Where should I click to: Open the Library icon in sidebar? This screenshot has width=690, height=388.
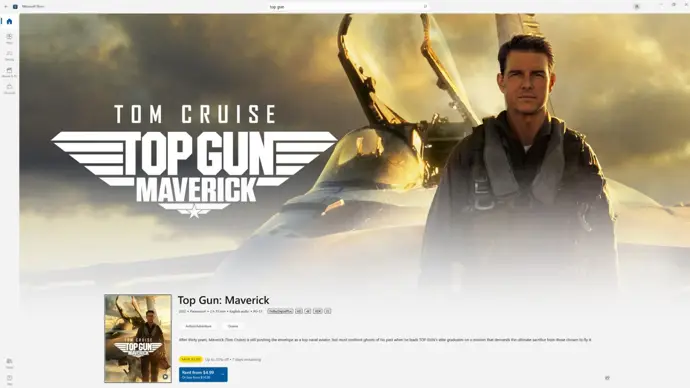[9, 363]
